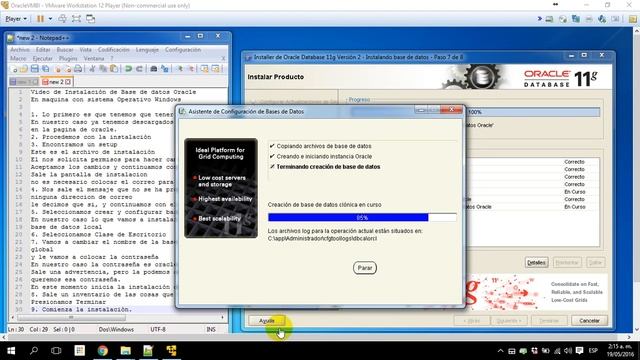
Task: Click the ESP language indicator in tray
Action: tap(593, 351)
